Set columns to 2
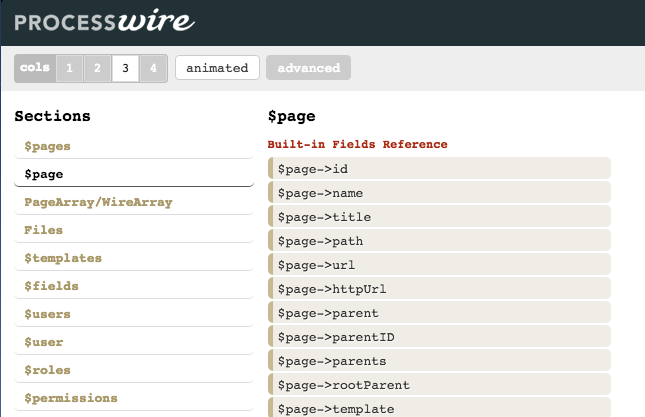The width and height of the screenshot is (645, 417). pyautogui.click(x=97, y=68)
